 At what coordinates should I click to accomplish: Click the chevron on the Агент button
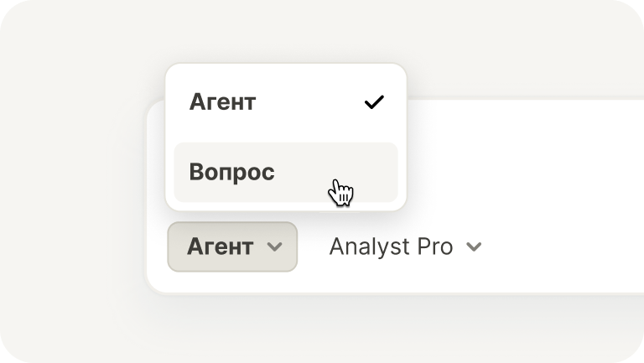tap(273, 247)
